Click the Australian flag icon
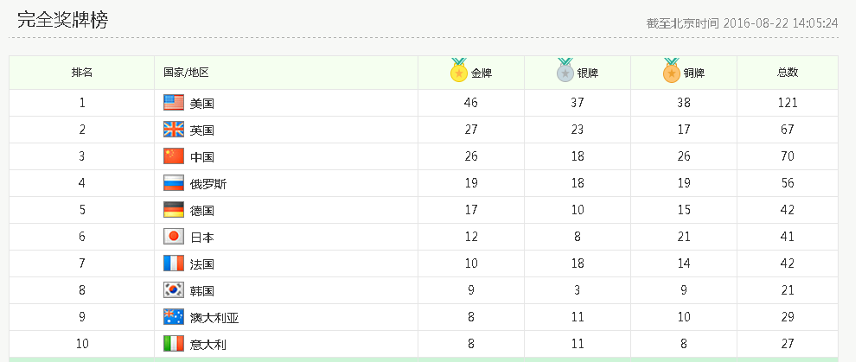 tap(174, 317)
